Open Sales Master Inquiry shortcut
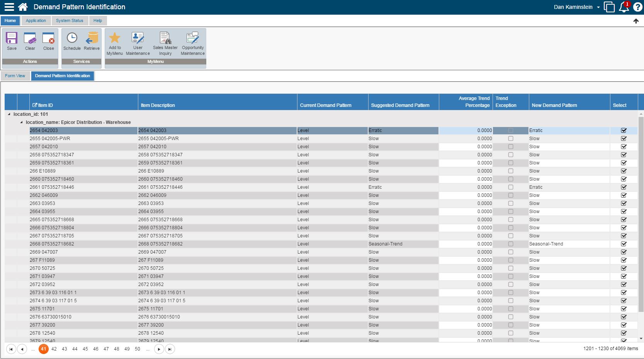644x359 pixels. tap(165, 38)
